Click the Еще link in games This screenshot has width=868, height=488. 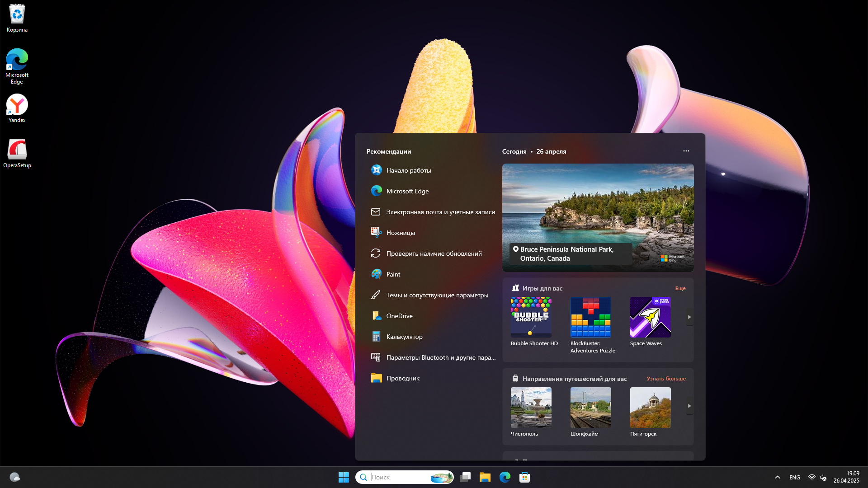click(x=680, y=288)
